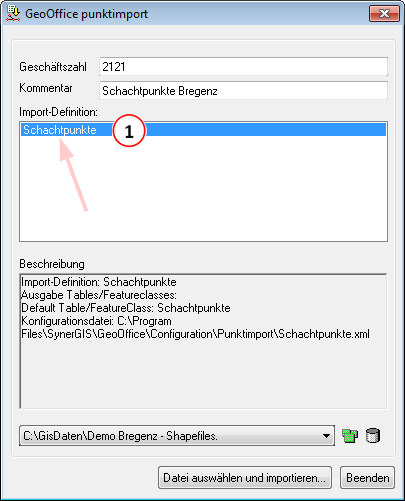The width and height of the screenshot is (405, 501).
Task: Click the empty area of Import-Definition list
Action: point(203,188)
